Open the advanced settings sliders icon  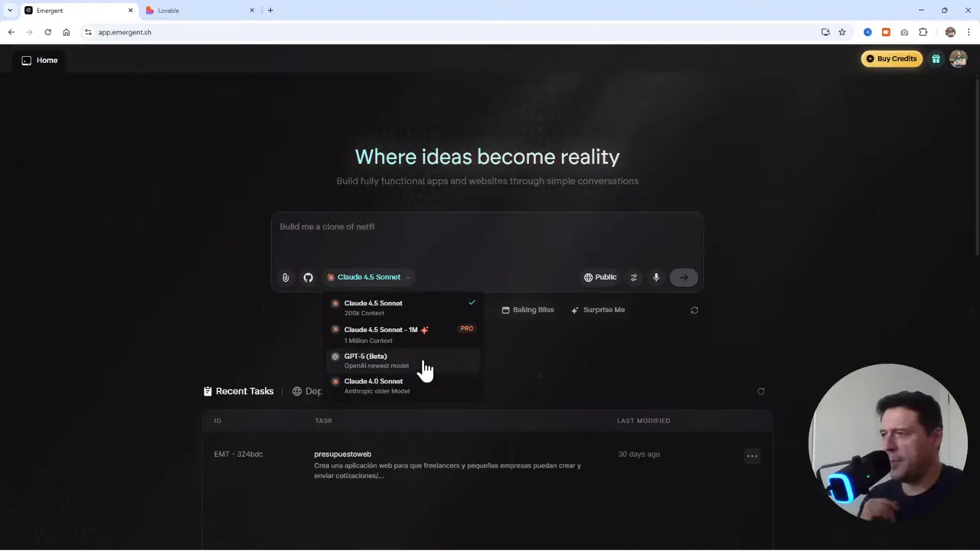634,278
